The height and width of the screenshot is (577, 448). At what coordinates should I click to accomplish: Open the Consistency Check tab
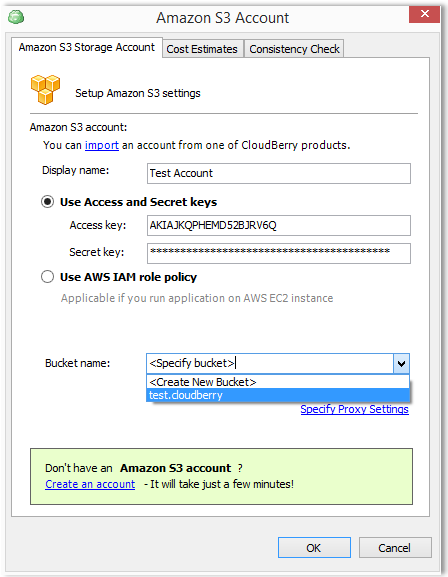click(294, 49)
